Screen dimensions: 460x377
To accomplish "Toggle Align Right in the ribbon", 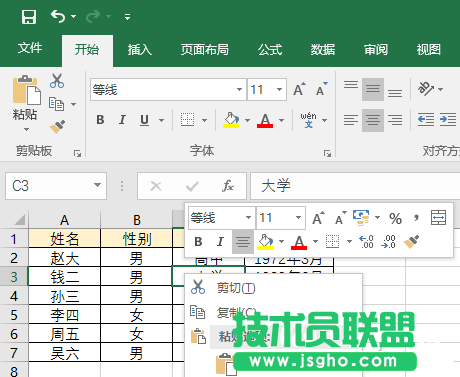I will coord(395,120).
